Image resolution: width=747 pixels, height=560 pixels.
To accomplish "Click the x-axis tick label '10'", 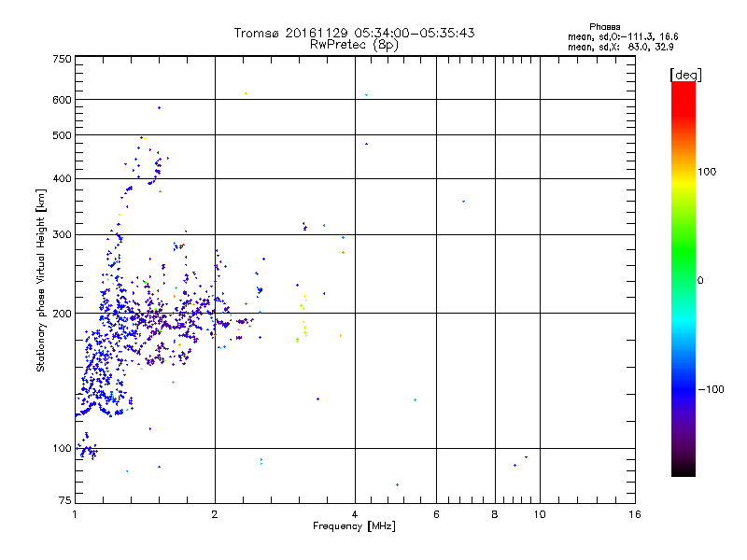I will pyautogui.click(x=540, y=514).
